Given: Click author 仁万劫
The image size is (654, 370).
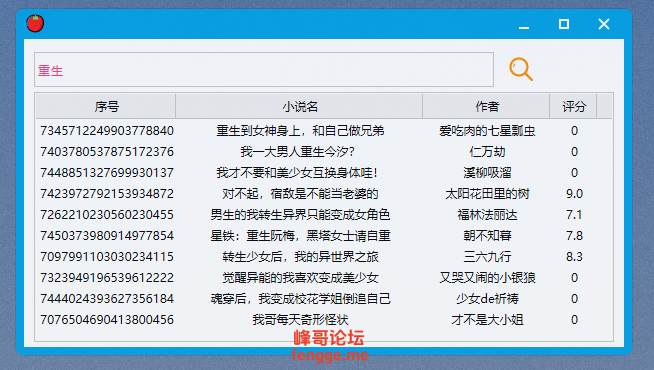Looking at the screenshot, I should (x=487, y=152).
